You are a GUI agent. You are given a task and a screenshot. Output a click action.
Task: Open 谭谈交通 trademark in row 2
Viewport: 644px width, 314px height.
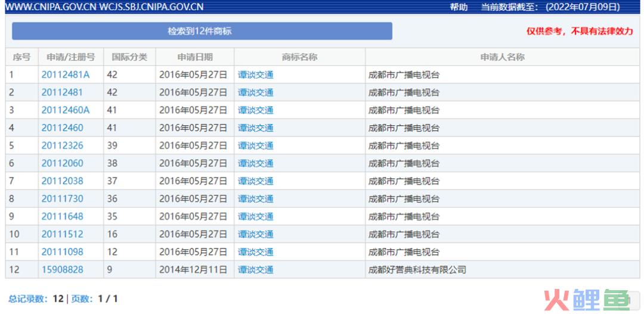click(255, 92)
